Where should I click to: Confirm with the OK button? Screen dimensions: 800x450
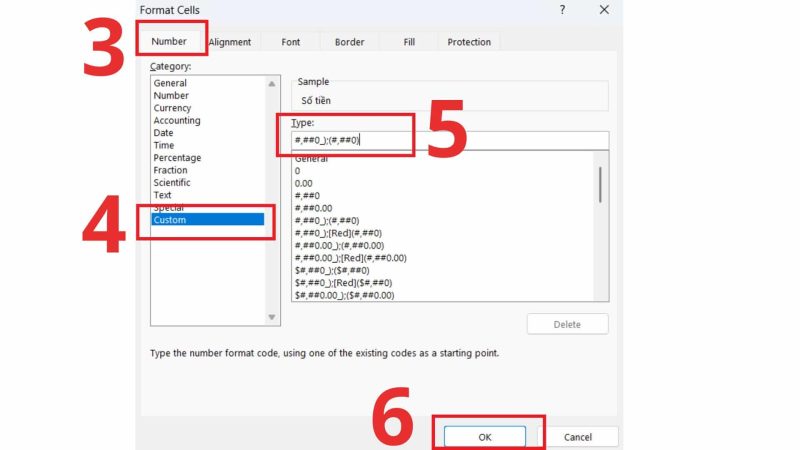[x=485, y=437]
